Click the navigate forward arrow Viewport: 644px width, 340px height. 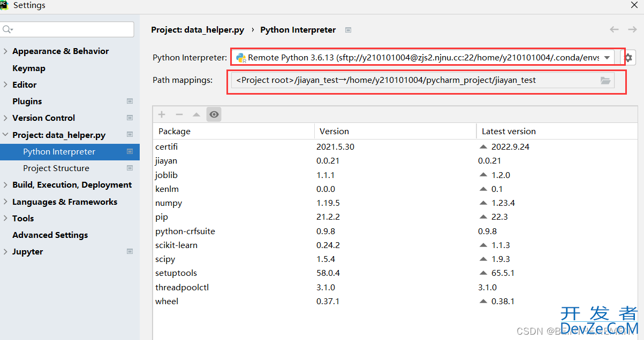632,30
